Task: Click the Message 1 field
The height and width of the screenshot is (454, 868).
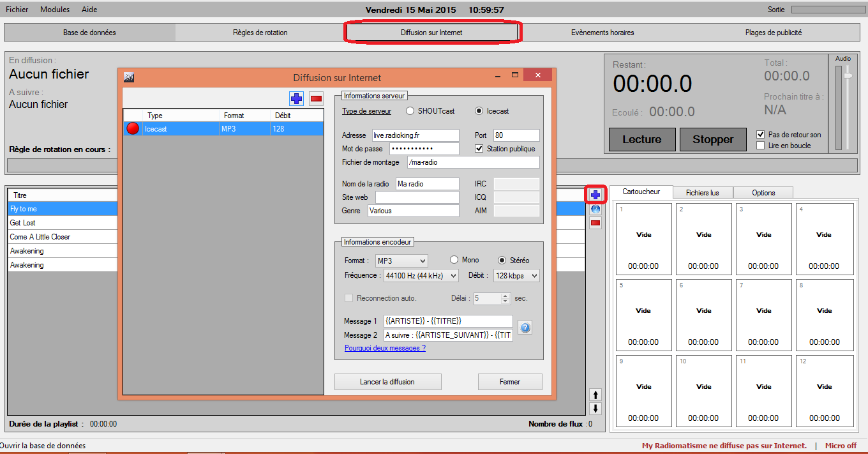Action: pos(449,321)
